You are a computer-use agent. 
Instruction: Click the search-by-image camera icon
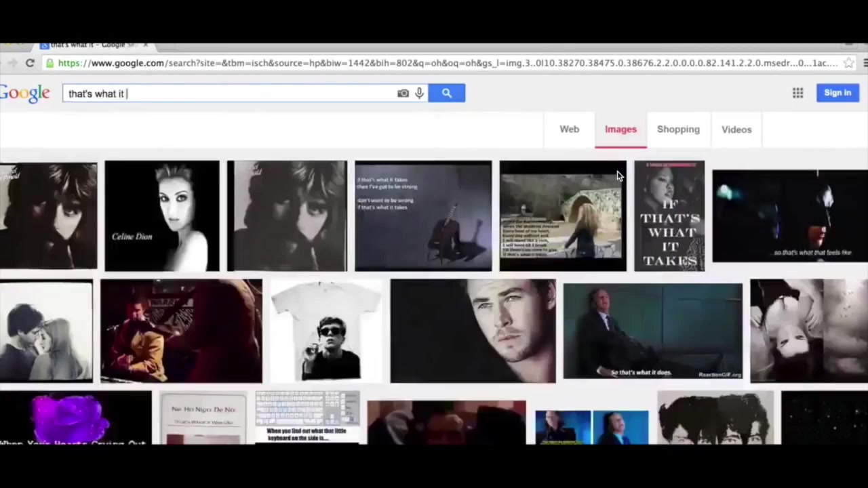pyautogui.click(x=403, y=94)
